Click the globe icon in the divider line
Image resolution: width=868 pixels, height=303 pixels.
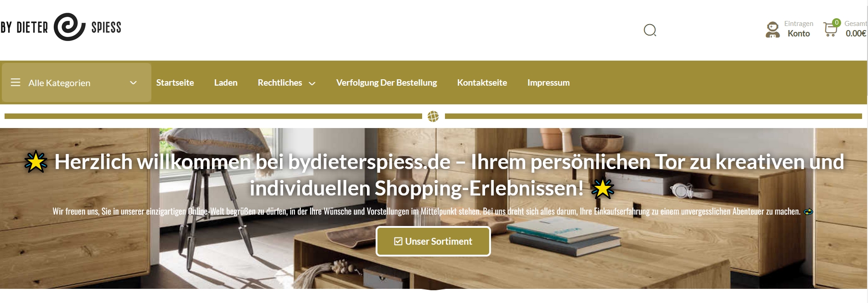pos(433,117)
